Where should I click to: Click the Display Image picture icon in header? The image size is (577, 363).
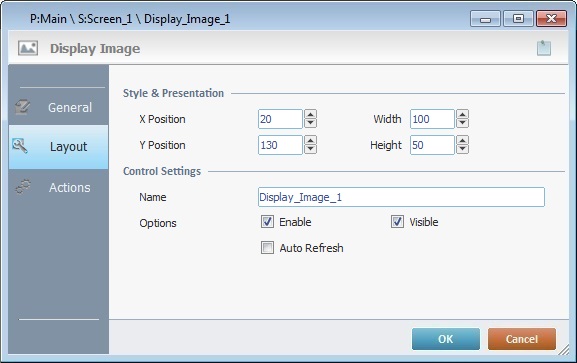(x=28, y=48)
